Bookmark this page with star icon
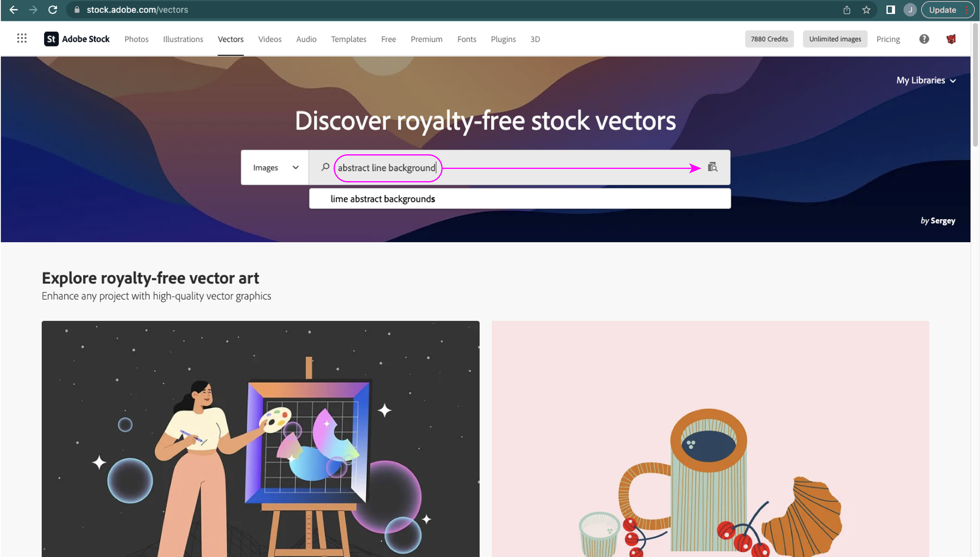The image size is (980, 557). pyautogui.click(x=866, y=10)
